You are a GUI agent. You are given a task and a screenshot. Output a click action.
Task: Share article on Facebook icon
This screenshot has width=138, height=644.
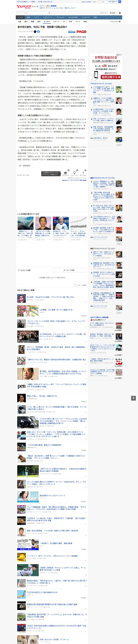[x=38, y=32]
